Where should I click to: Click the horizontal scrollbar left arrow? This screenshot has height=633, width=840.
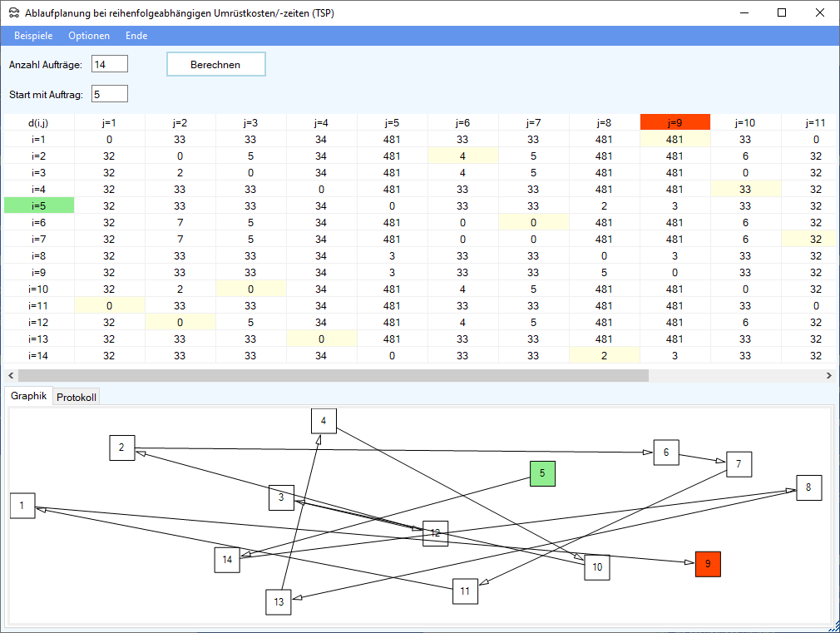coord(10,375)
